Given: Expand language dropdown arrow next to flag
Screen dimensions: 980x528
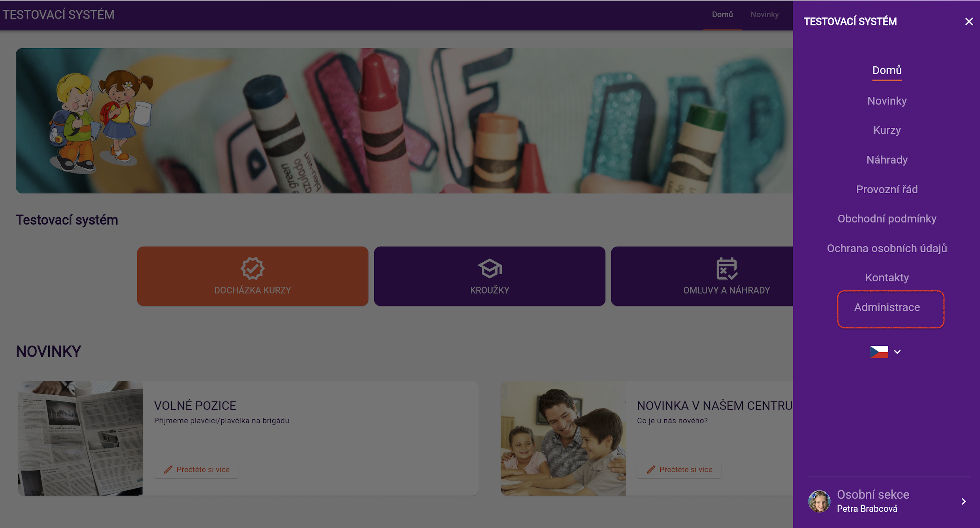Looking at the screenshot, I should 897,352.
